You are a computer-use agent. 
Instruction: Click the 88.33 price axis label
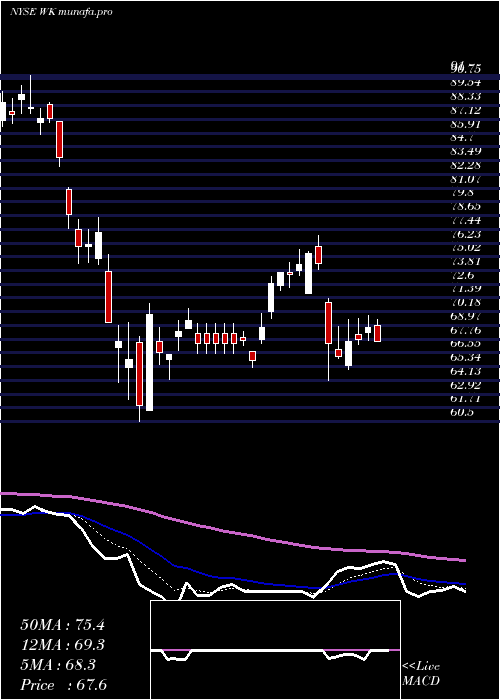(466, 96)
